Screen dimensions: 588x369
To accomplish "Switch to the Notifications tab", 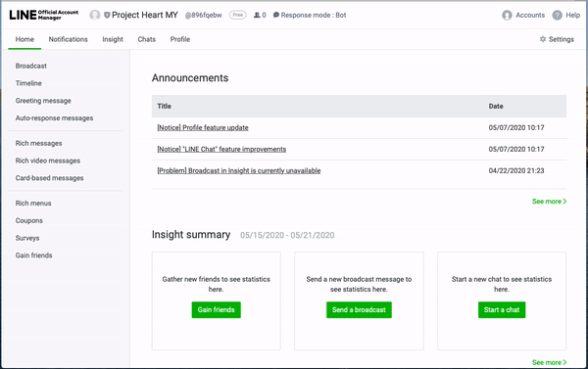I will (x=68, y=39).
